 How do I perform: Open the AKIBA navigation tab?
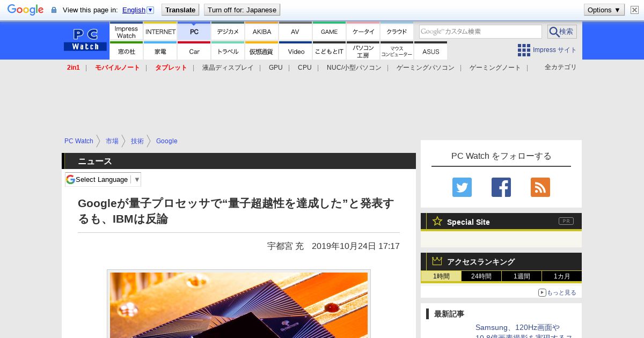coord(262,31)
